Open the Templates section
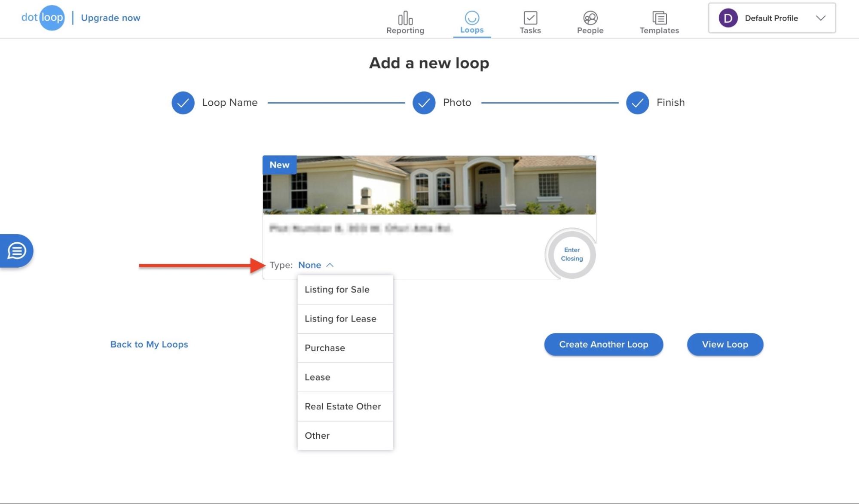Screen dimensions: 859x504 click(x=659, y=21)
